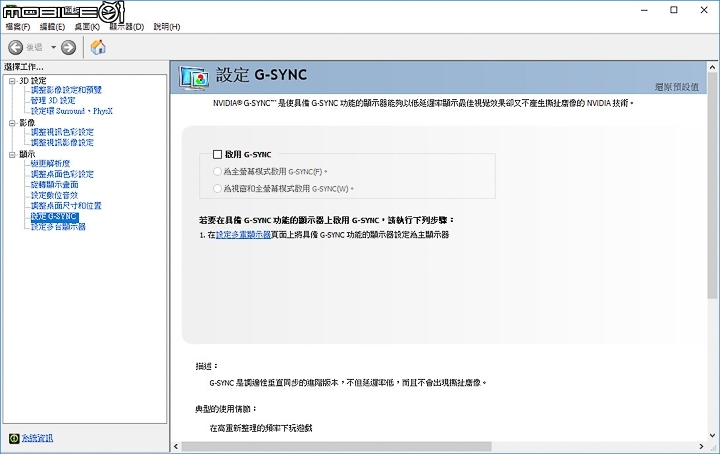Go to the Home page icon

pos(98,47)
